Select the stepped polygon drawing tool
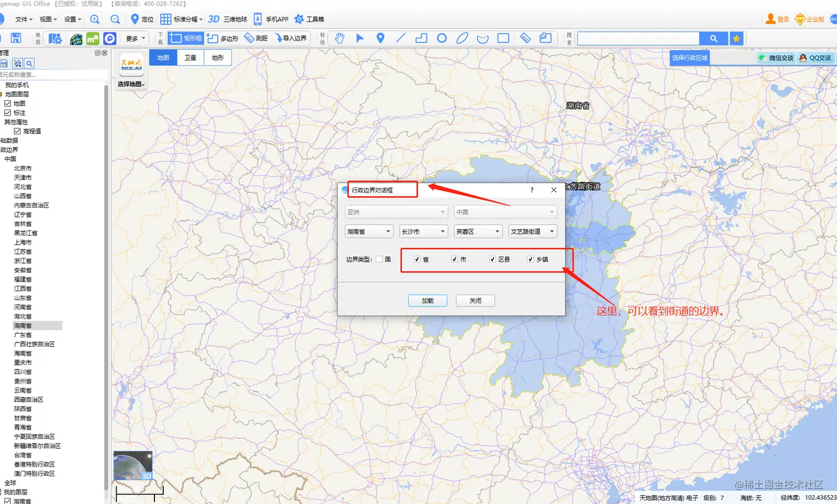The width and height of the screenshot is (837, 504). [x=421, y=38]
